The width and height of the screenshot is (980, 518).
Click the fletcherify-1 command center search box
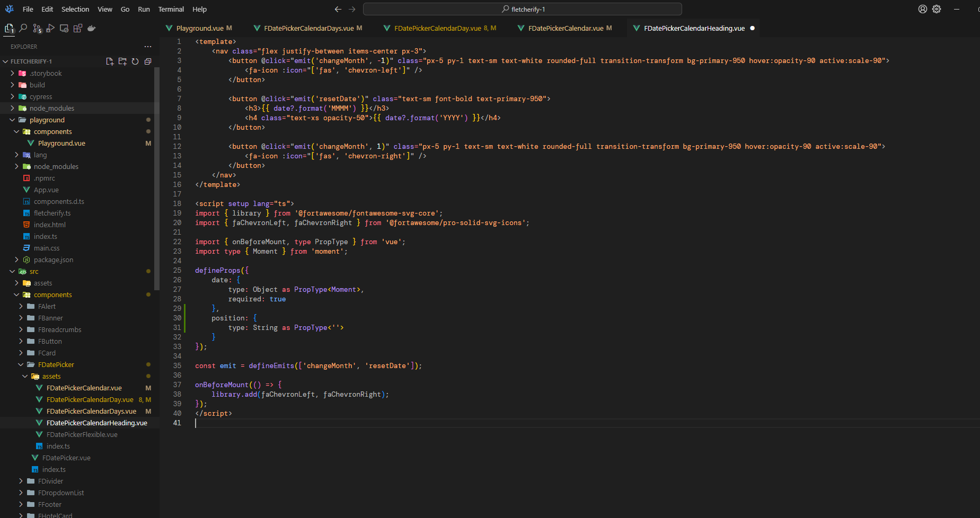click(522, 9)
